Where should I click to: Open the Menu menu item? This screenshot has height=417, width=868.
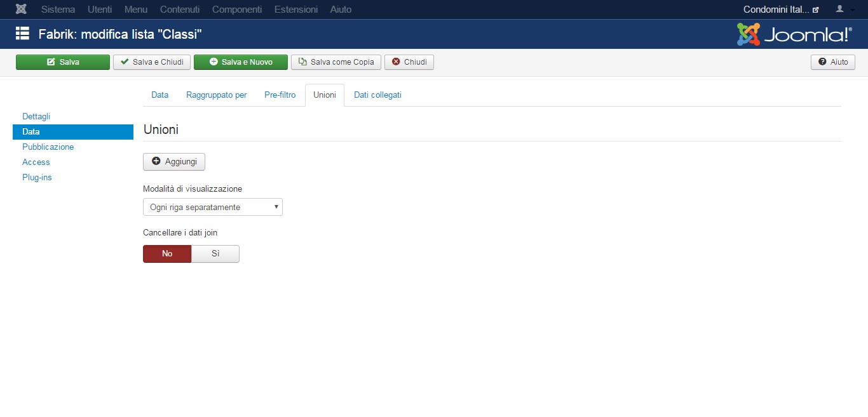136,10
